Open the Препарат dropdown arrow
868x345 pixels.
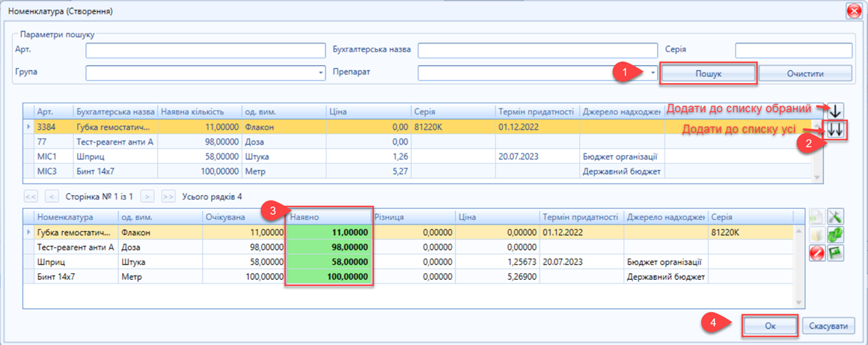(x=652, y=73)
